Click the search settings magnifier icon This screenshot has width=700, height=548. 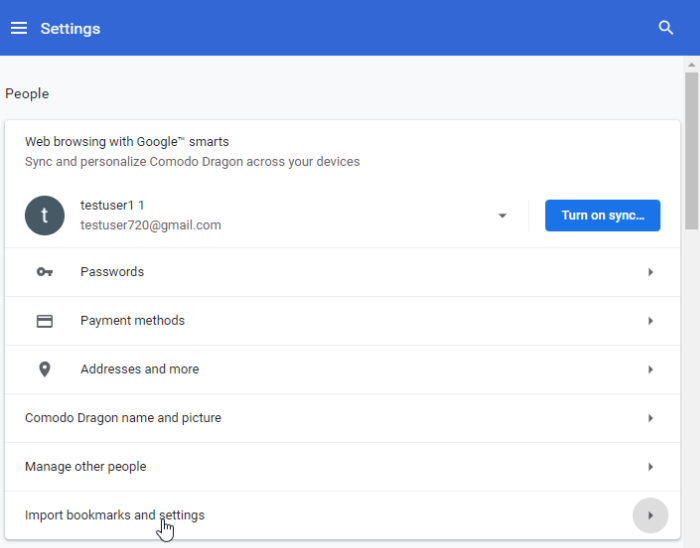pyautogui.click(x=666, y=28)
